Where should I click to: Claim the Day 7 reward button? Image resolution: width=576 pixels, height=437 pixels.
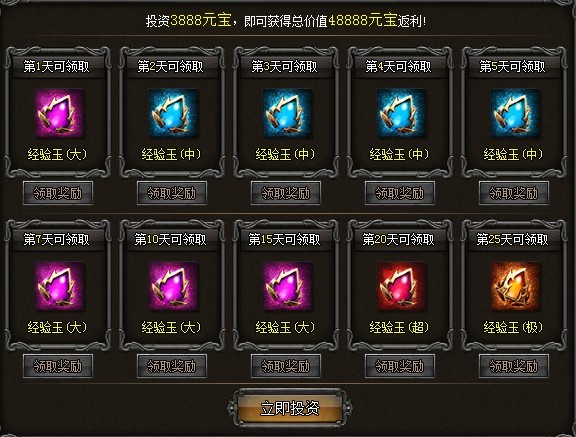point(58,366)
